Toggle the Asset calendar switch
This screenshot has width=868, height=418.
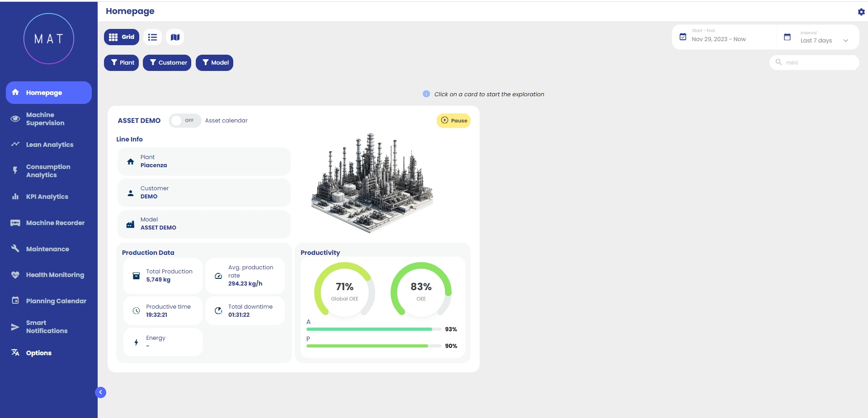tap(184, 121)
